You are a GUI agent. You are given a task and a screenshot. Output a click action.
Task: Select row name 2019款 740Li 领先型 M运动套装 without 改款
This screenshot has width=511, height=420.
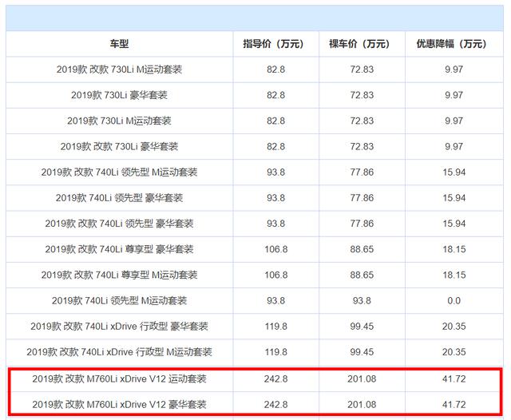coord(119,300)
